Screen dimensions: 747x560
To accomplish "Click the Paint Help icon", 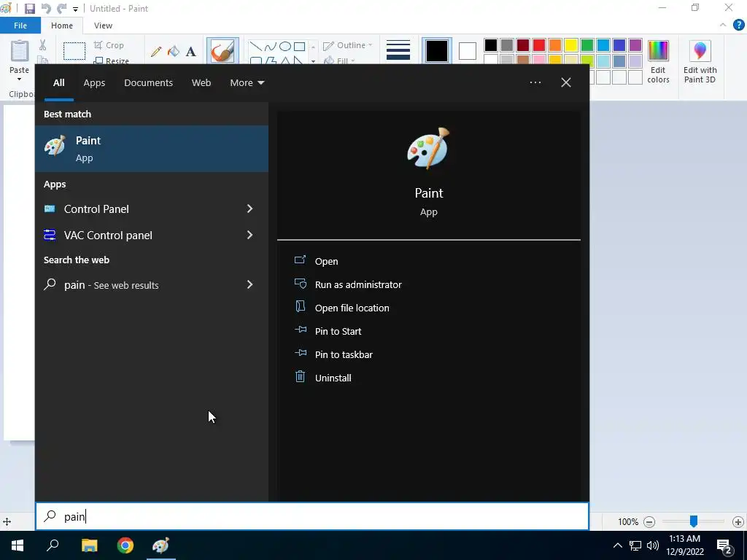I will pos(738,25).
